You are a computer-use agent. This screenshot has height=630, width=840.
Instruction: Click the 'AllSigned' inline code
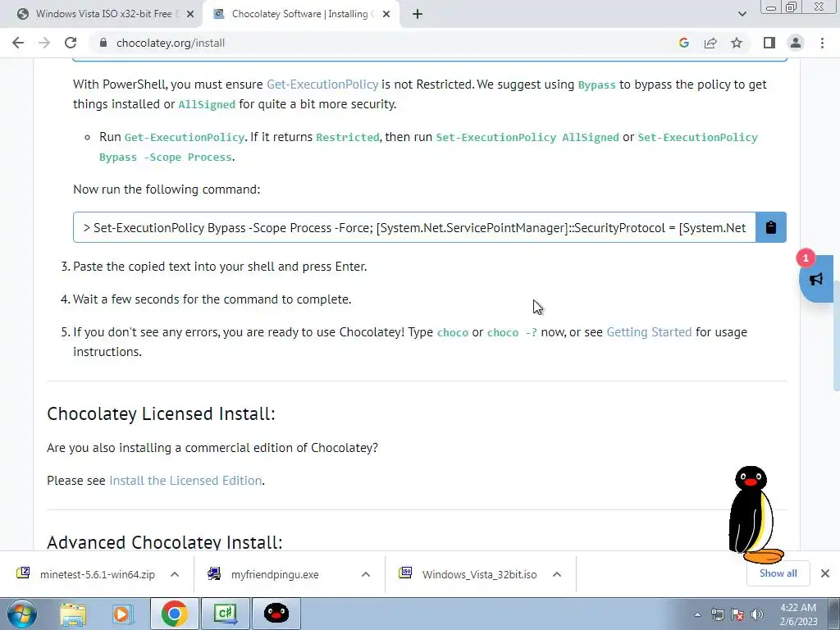coord(207,104)
